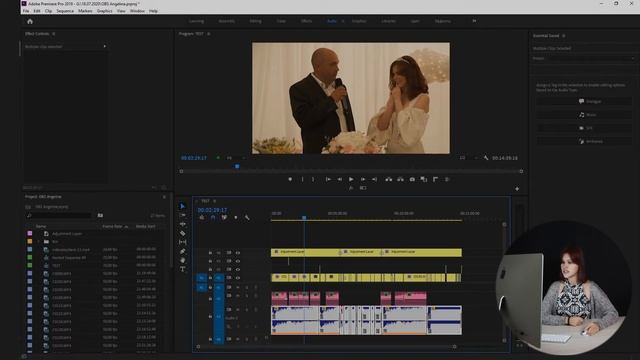Switch to the Effects workspace tab

tap(307, 21)
